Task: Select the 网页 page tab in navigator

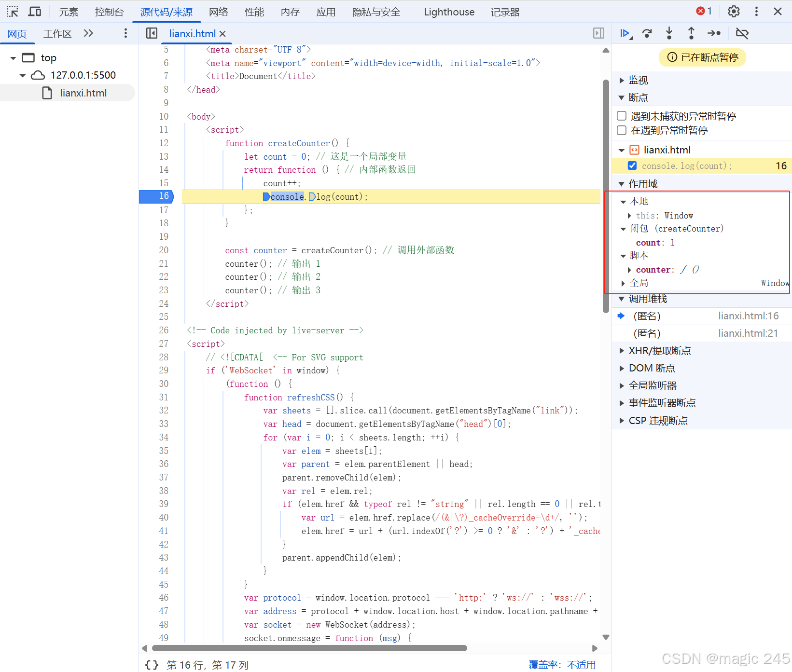Action: click(17, 34)
